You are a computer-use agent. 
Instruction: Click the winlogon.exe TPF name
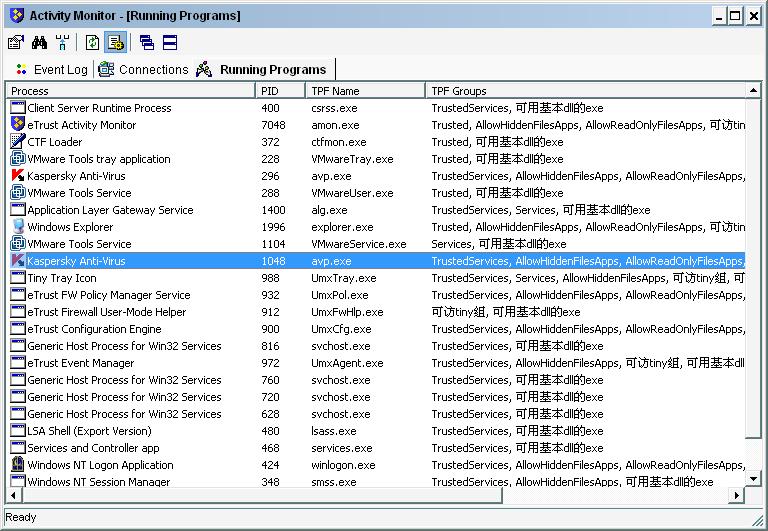(x=343, y=465)
